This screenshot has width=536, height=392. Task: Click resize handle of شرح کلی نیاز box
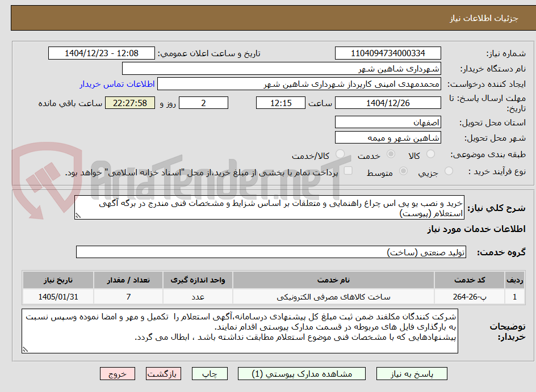tap(78, 216)
